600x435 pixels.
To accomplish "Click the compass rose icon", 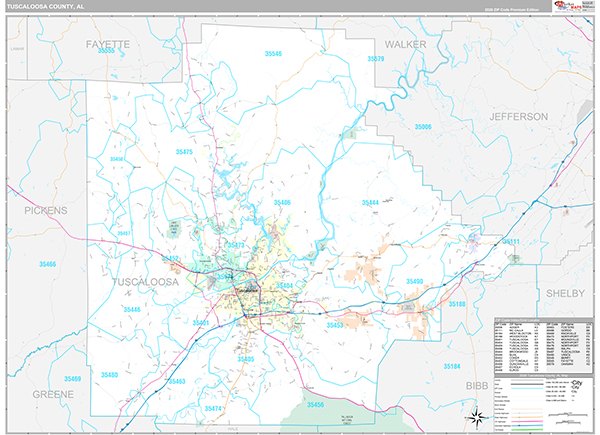I will pyautogui.click(x=477, y=417).
